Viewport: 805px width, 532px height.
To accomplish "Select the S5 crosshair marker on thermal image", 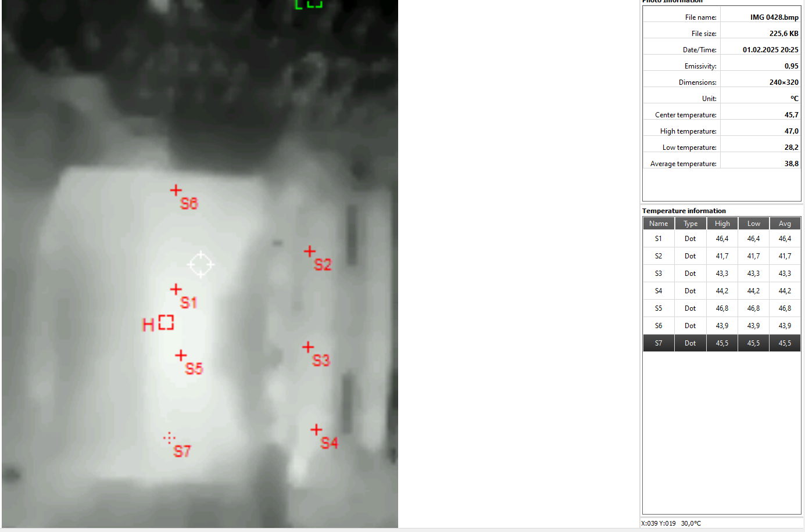I will tap(181, 355).
